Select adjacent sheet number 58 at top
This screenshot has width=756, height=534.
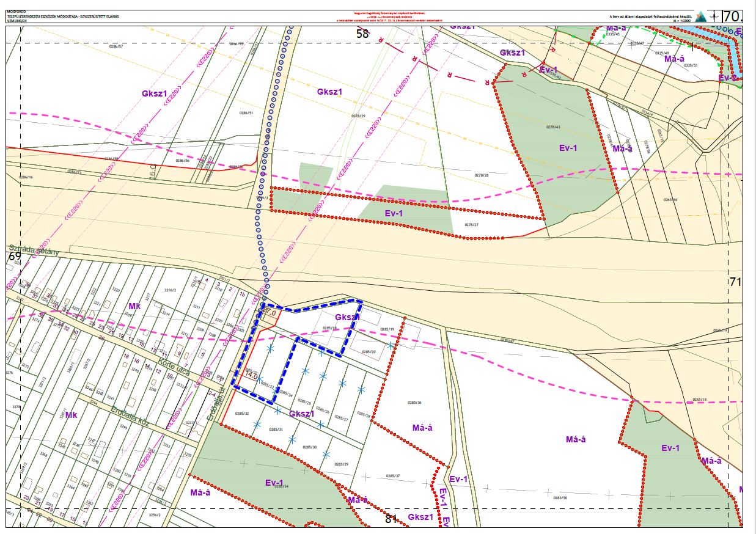[x=363, y=34]
